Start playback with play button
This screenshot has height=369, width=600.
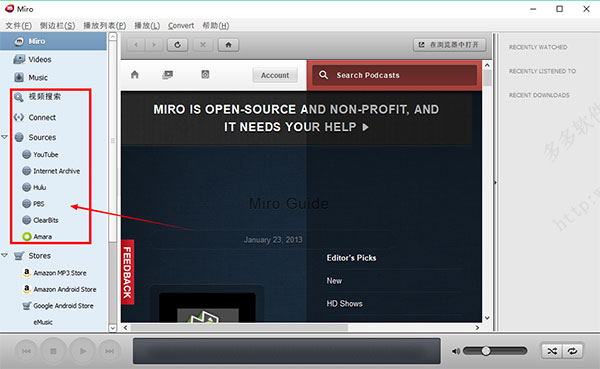point(83,351)
